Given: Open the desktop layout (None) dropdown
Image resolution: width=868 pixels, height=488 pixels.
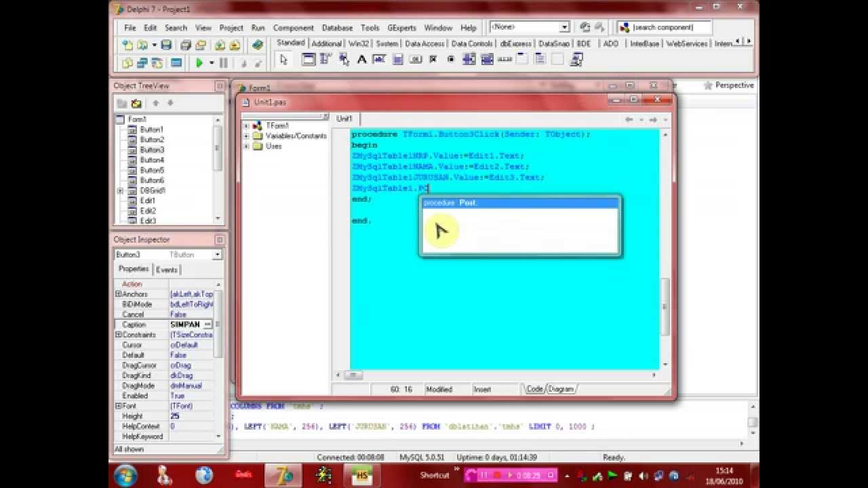Looking at the screenshot, I should tap(564, 27).
